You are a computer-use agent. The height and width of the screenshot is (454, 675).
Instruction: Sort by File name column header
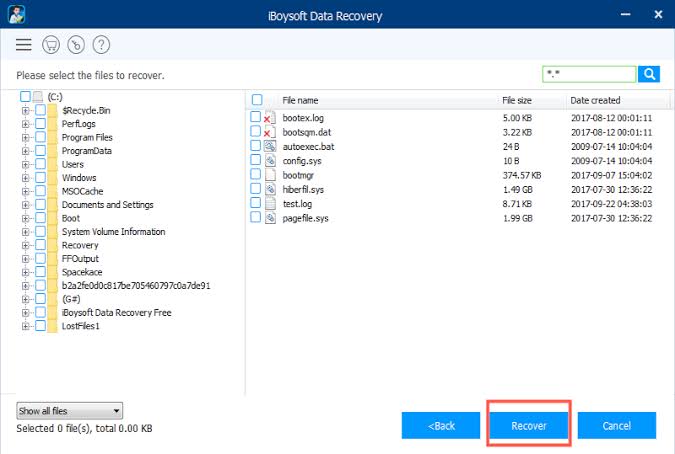pos(300,100)
